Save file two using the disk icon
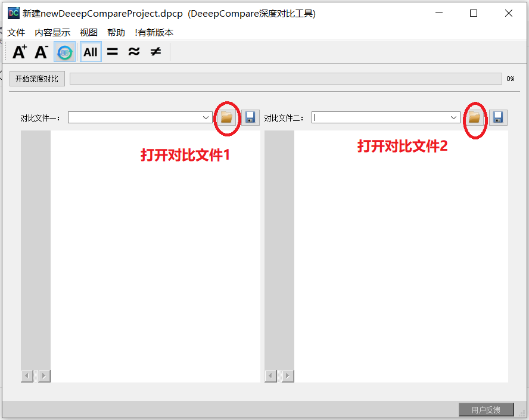 497,117
